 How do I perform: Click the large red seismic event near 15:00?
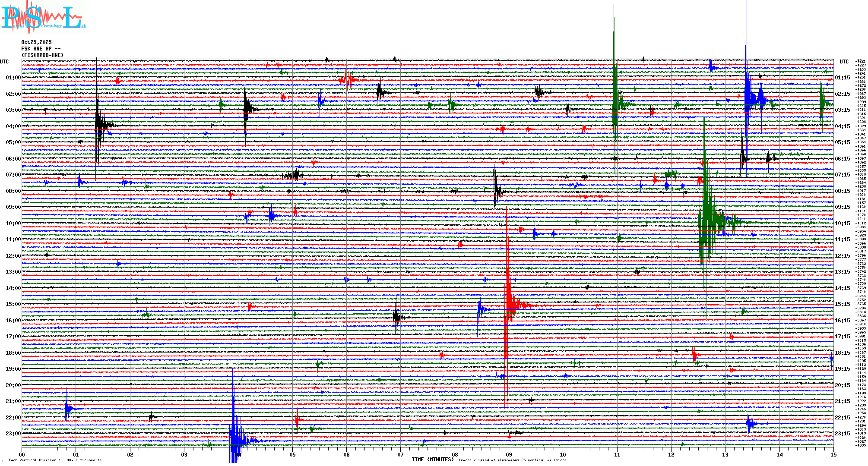510,305
